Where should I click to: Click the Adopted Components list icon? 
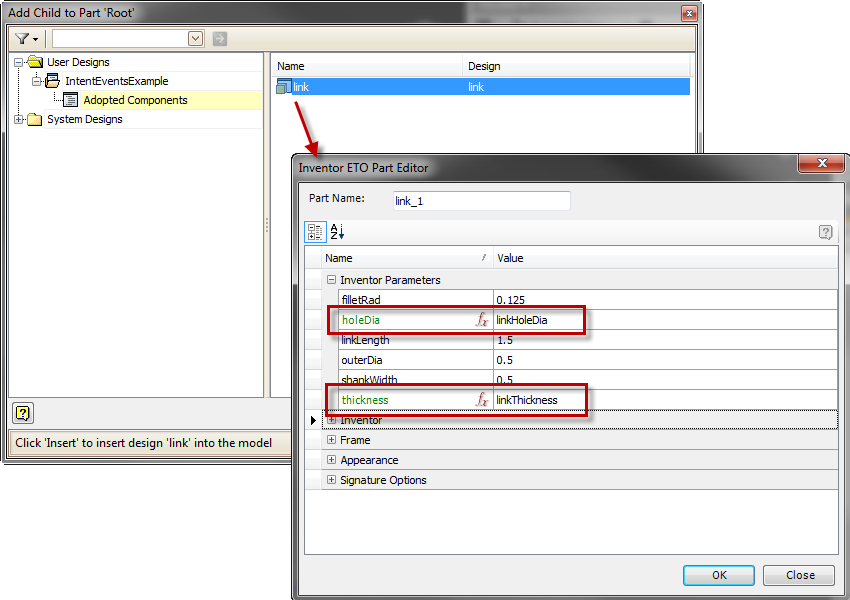tap(70, 100)
